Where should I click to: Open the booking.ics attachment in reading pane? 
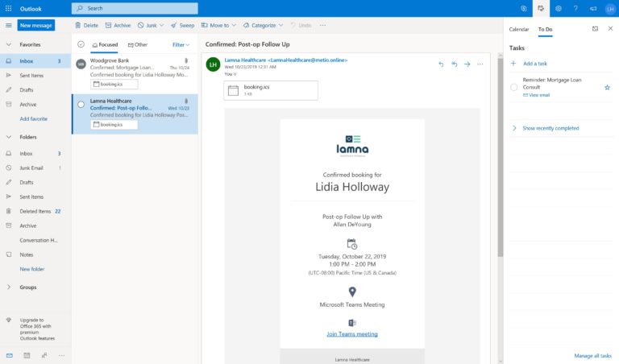[x=271, y=90]
